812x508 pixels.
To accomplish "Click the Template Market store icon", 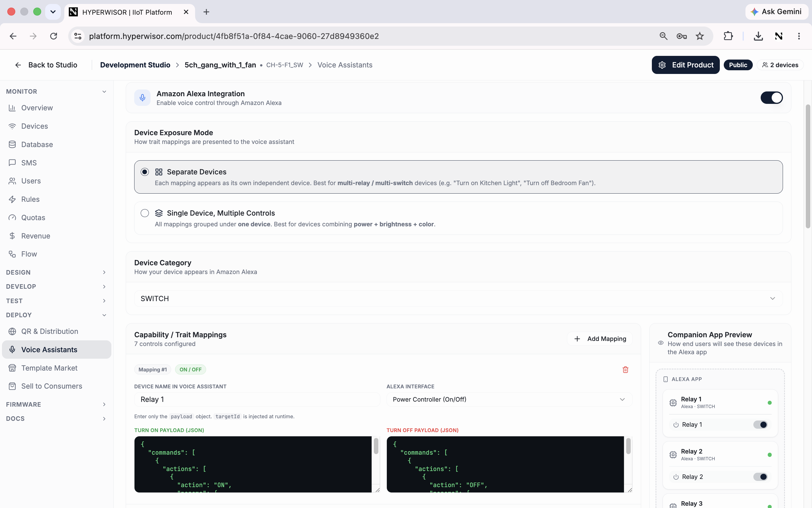I will 12,368.
